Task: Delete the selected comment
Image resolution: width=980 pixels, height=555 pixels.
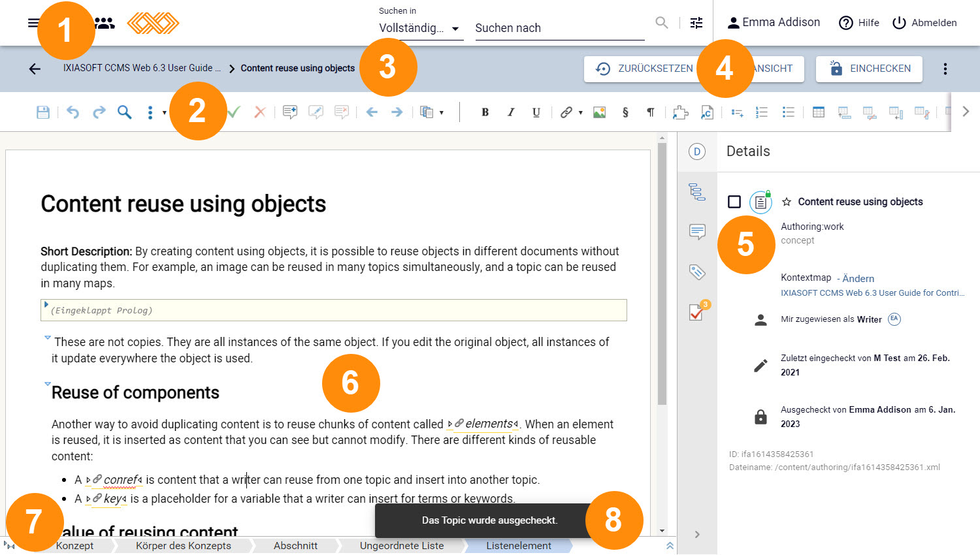Action: (x=341, y=112)
